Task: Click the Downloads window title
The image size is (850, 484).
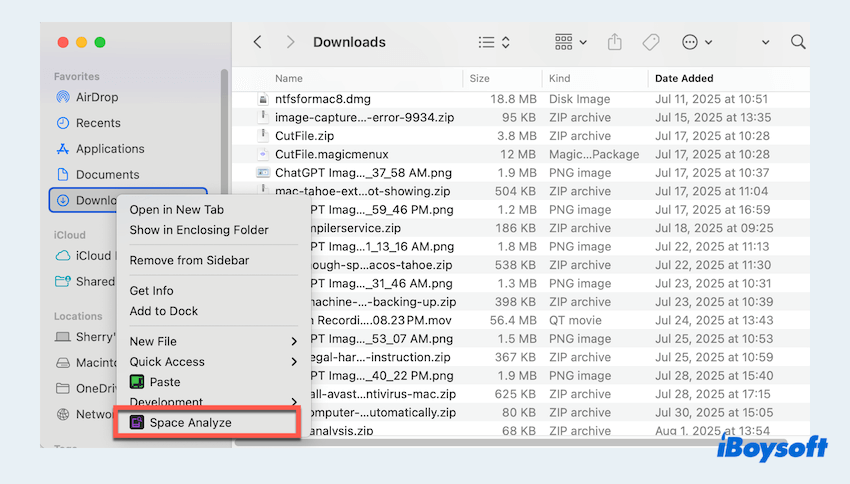Action: point(349,42)
